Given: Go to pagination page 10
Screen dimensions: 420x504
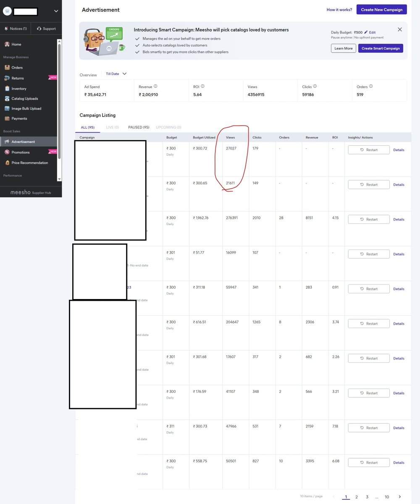Looking at the screenshot, I should point(387,497).
